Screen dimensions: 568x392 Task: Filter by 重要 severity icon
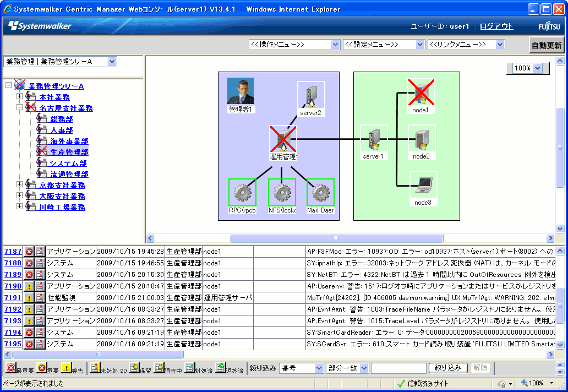tap(42, 368)
